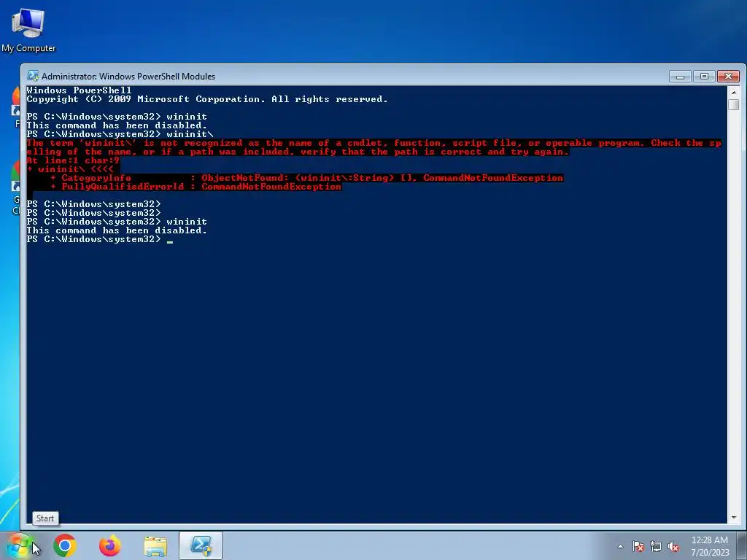The image size is (747, 560).
Task: Click the PowerShell window title bar
Action: [352, 76]
